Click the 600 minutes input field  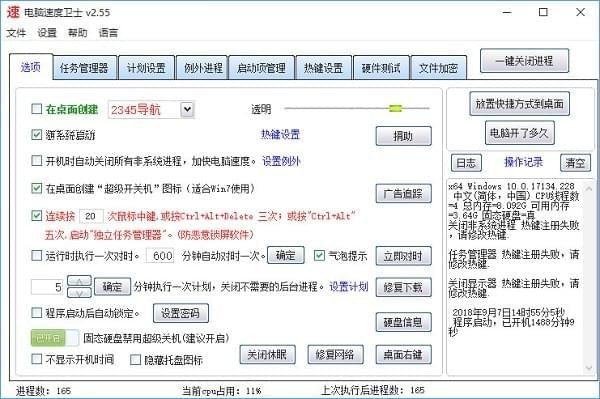click(x=160, y=256)
